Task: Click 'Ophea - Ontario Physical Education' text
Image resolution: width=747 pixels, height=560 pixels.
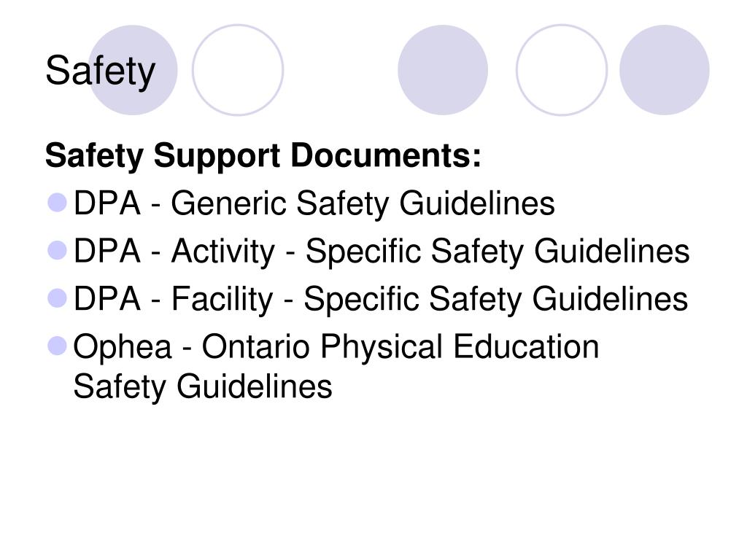Action: click(x=336, y=346)
